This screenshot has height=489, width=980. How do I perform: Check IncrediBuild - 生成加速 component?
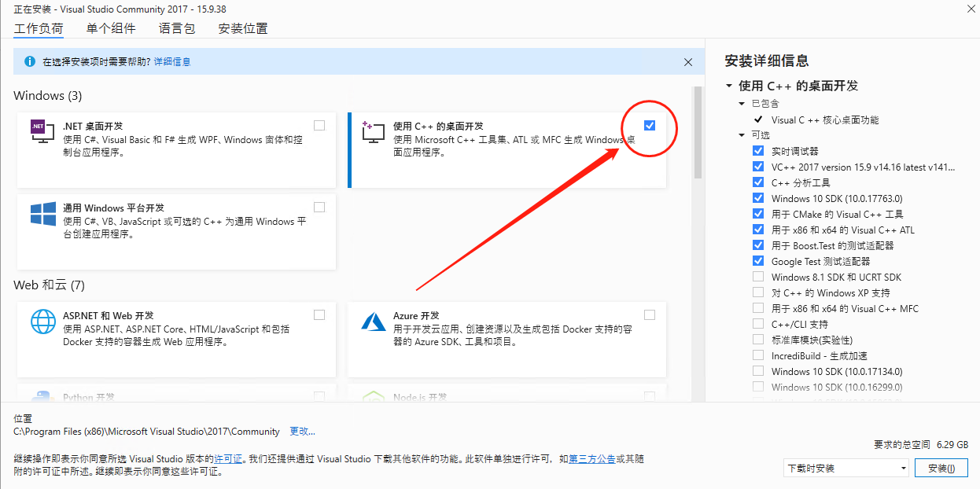click(758, 355)
